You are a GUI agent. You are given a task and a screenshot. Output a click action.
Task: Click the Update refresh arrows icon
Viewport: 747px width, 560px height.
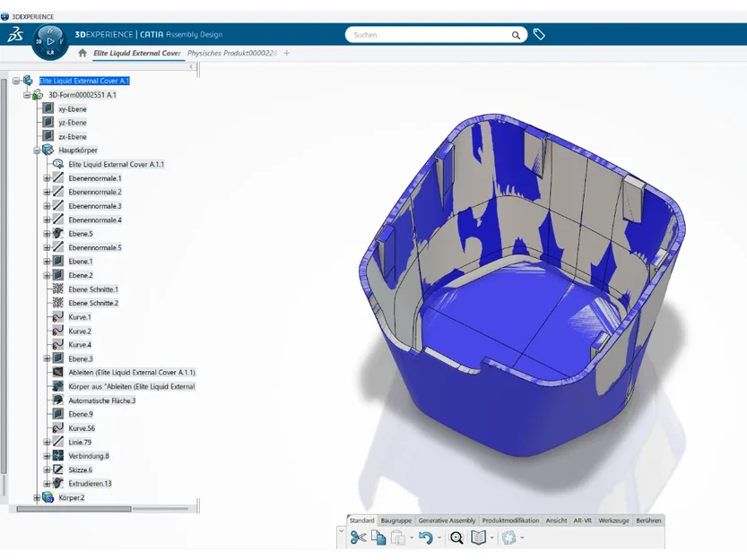(x=508, y=538)
